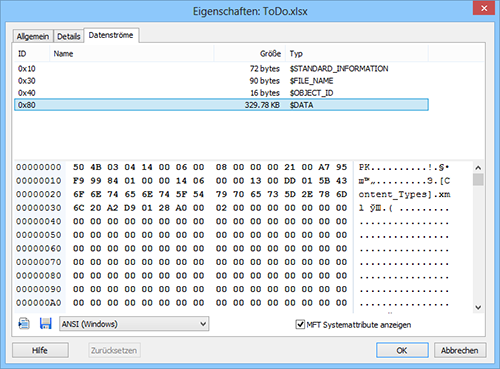Switch to the Details tab
This screenshot has width=500, height=369.
(69, 36)
